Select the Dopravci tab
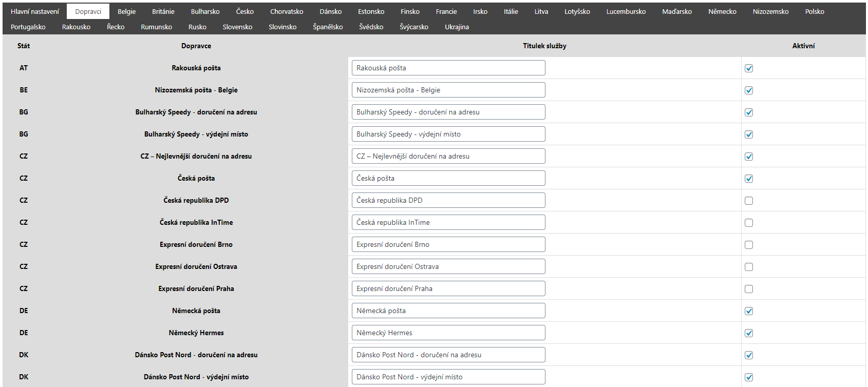The image size is (868, 387). coord(88,11)
